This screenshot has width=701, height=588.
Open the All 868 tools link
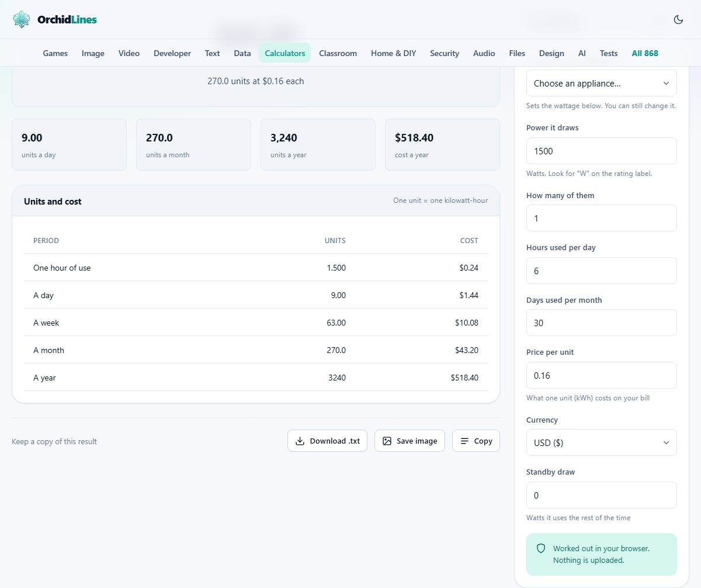pos(645,53)
